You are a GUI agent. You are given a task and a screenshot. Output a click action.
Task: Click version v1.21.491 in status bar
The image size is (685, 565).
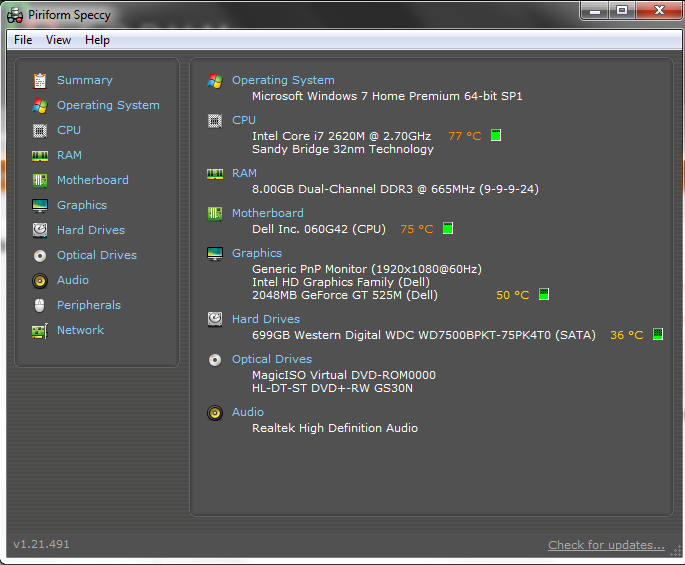click(42, 544)
